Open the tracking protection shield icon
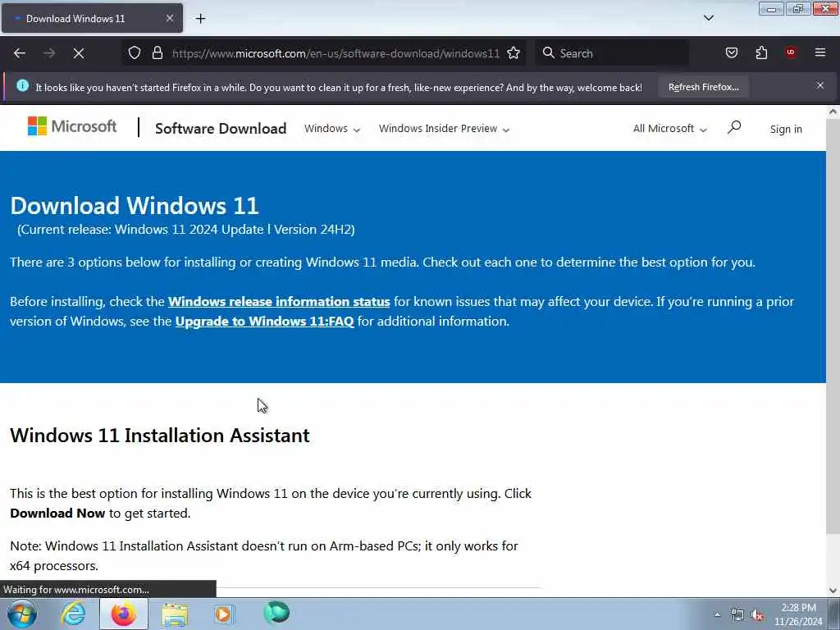This screenshot has height=630, width=840. coord(135,53)
